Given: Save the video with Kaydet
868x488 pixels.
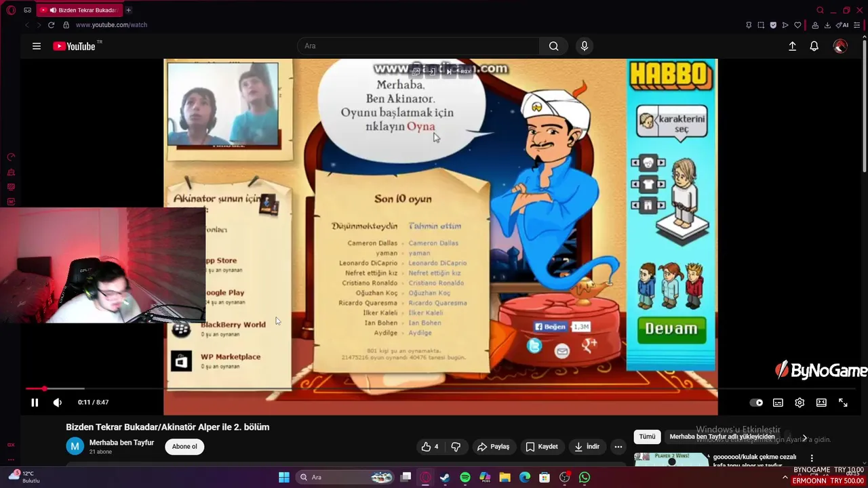Looking at the screenshot, I should (542, 447).
